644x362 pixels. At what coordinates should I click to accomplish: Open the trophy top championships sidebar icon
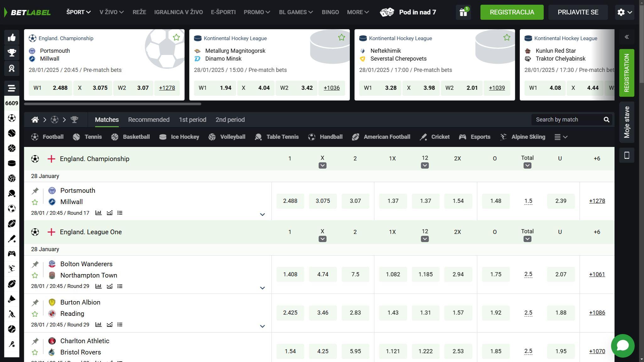[x=12, y=53]
